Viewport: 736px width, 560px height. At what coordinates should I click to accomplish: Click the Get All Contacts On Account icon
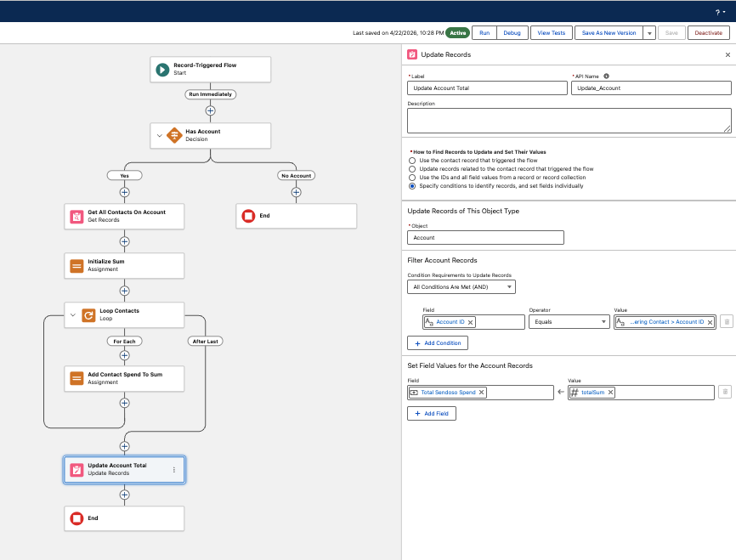[x=76, y=217]
